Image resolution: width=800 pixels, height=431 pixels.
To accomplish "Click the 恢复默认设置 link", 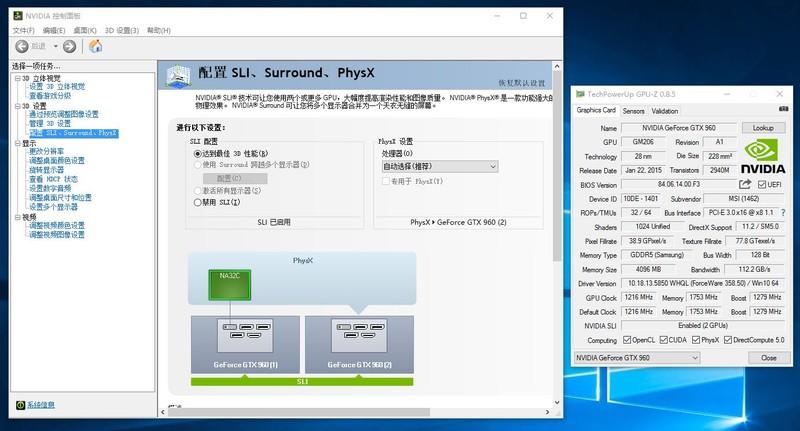I will click(521, 83).
